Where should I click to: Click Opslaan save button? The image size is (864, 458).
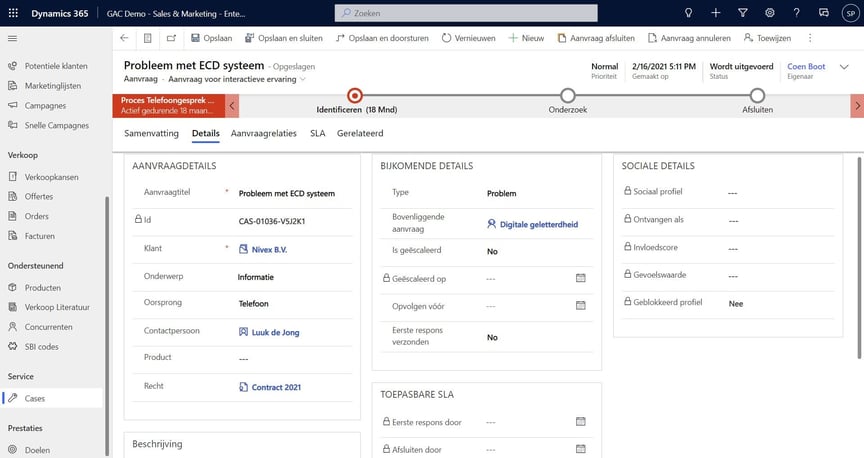pos(212,38)
